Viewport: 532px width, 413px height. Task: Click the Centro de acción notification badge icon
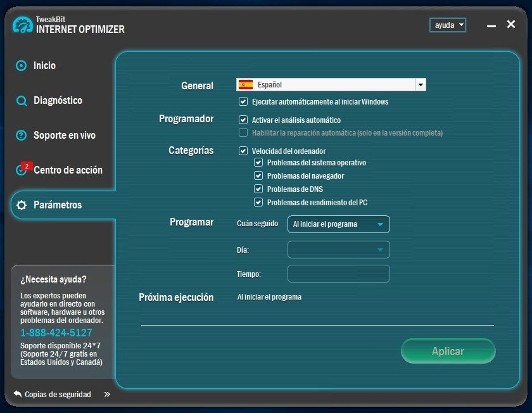pyautogui.click(x=27, y=166)
